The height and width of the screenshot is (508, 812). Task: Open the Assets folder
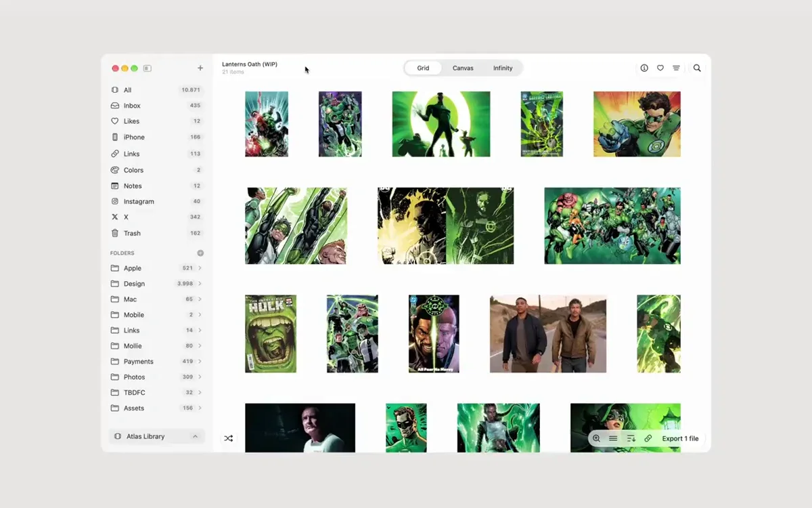pyautogui.click(x=156, y=408)
